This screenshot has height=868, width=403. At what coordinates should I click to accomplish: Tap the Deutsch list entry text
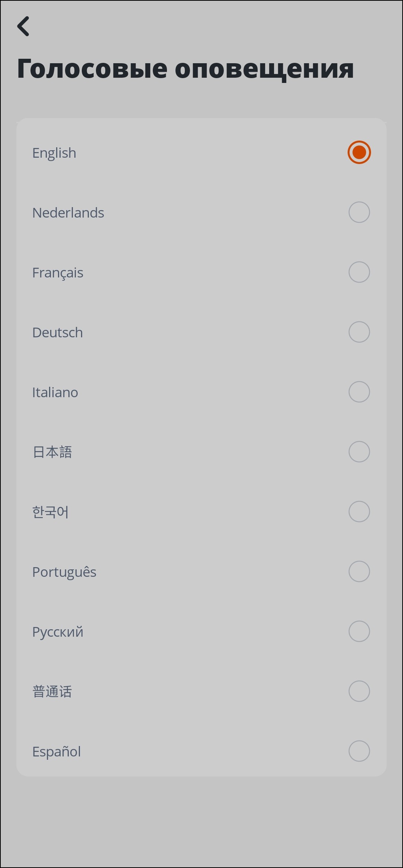pos(58,332)
